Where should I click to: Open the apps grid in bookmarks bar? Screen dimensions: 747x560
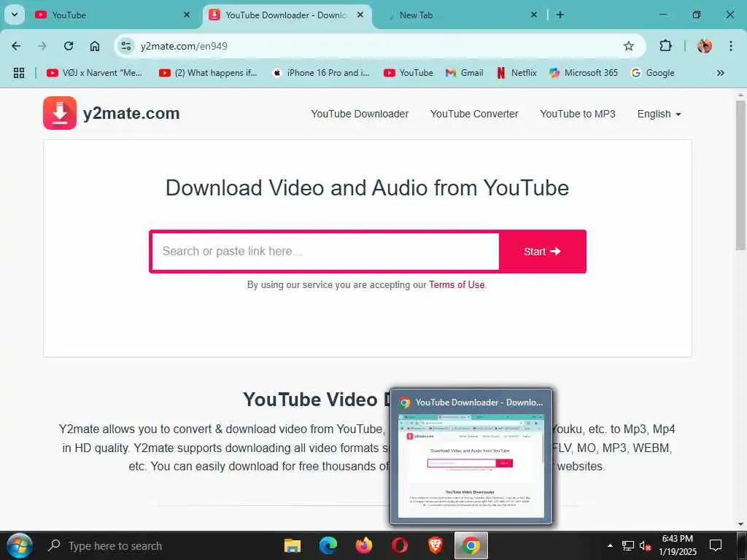pyautogui.click(x=19, y=73)
